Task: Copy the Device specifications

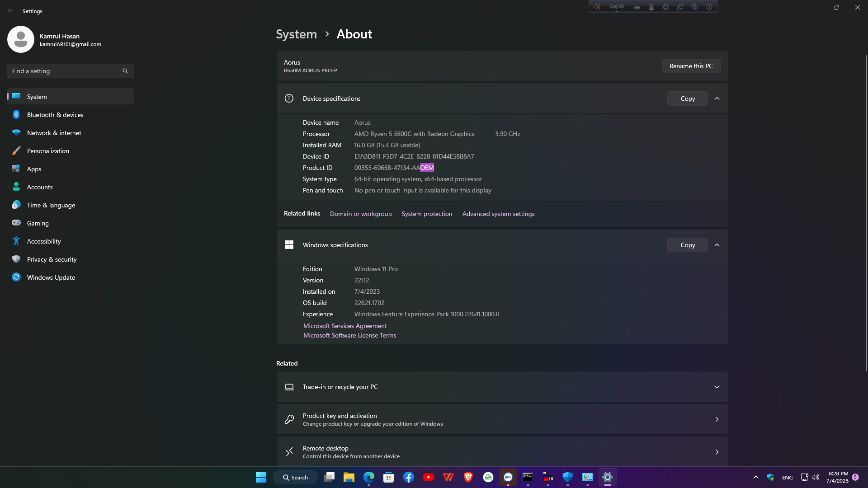Action: pyautogui.click(x=687, y=99)
